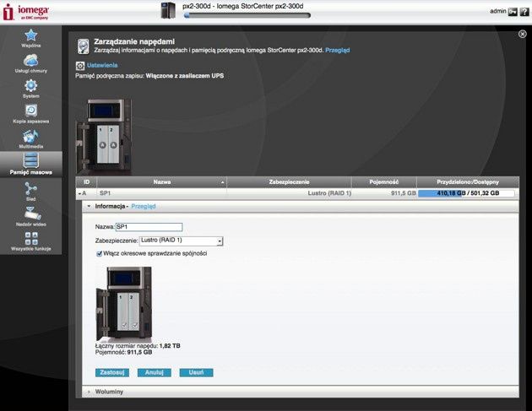Click the StorCenter device icon in header
Viewport: 532px width, 411px height.
click(169, 10)
